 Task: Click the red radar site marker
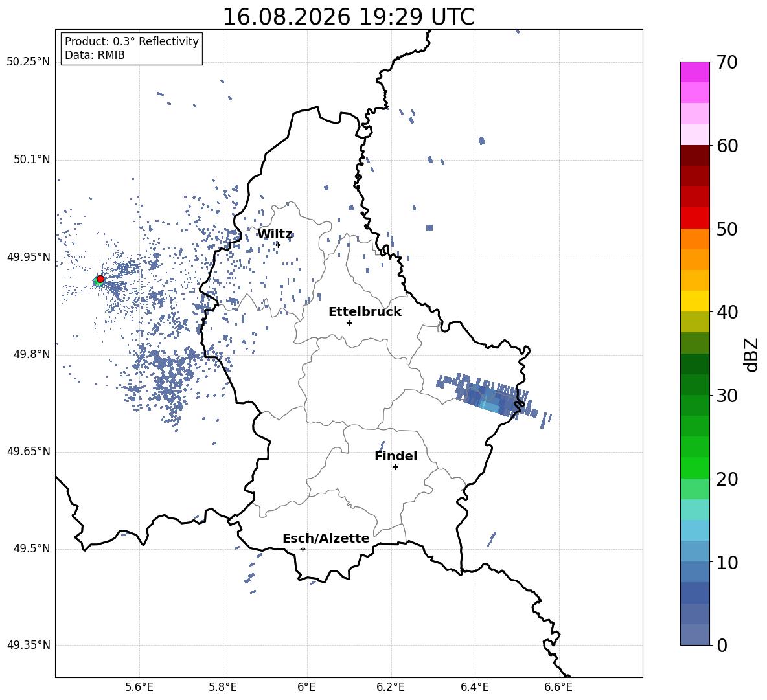tap(100, 278)
